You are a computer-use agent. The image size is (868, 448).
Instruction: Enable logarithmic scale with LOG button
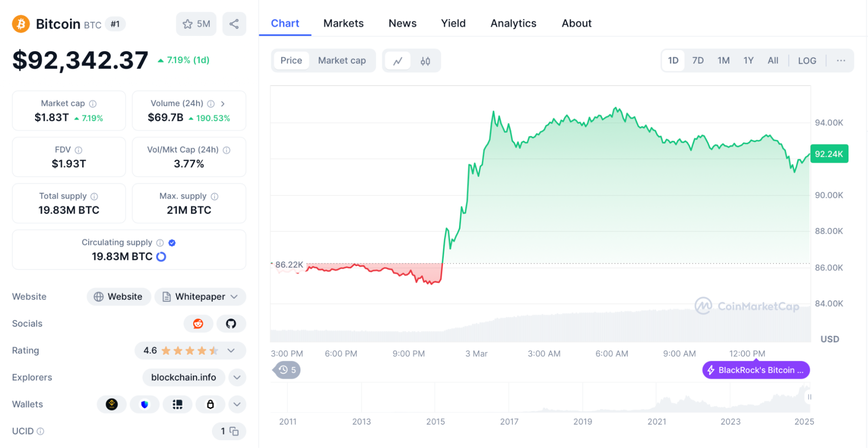coord(806,60)
